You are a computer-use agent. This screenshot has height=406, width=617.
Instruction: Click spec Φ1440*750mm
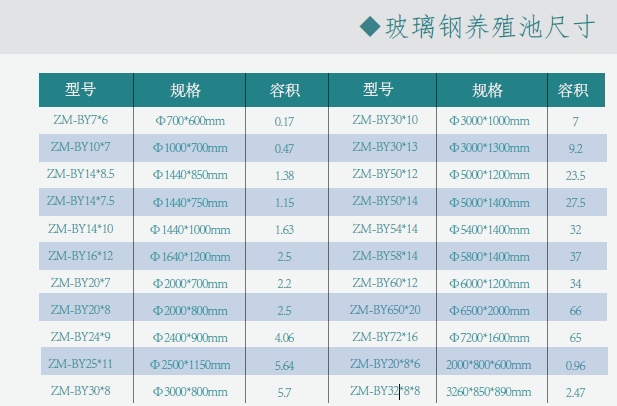[190, 203]
